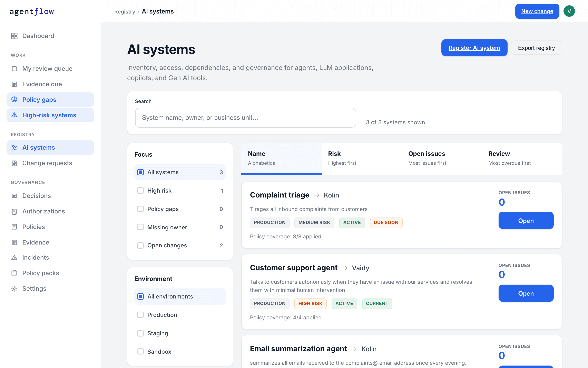This screenshot has height=368, width=588.
Task: Open the Customer support agent system
Action: (526, 293)
